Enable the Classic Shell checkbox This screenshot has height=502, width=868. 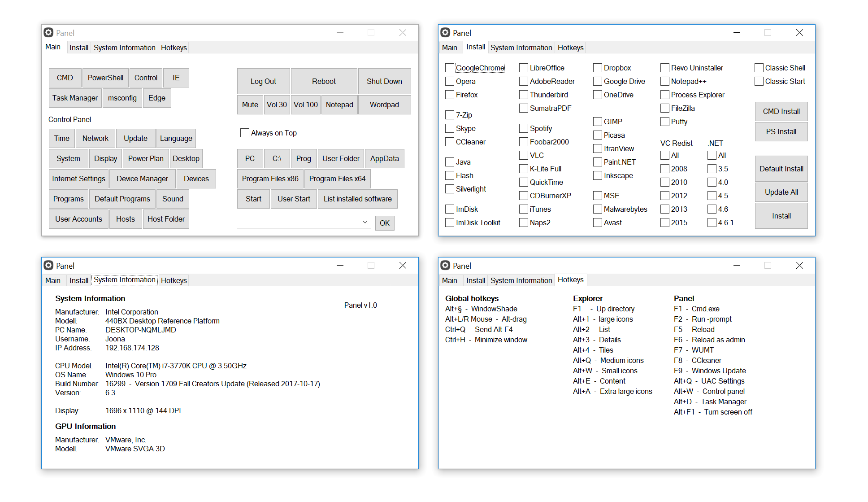point(759,67)
